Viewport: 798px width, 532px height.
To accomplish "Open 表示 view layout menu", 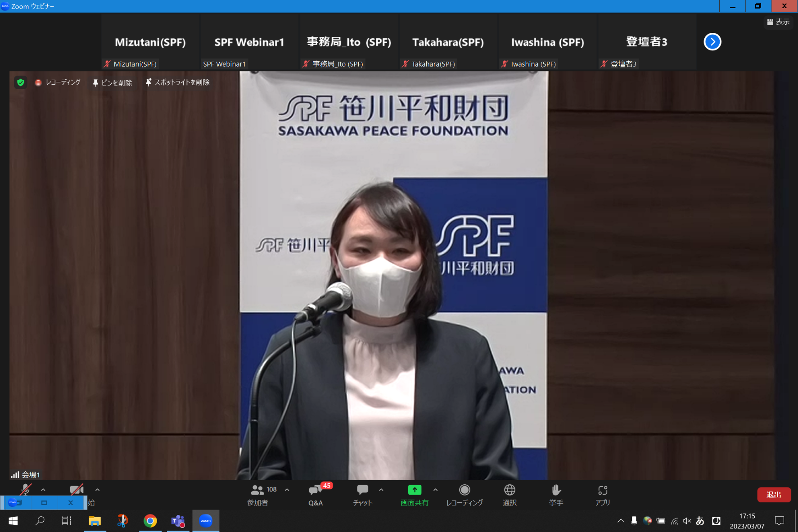I will click(778, 22).
